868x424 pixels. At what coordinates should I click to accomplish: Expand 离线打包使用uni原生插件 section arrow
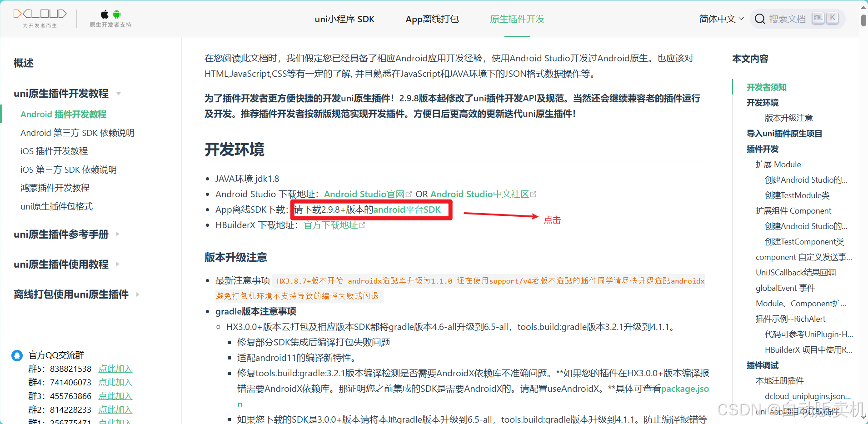point(137,294)
